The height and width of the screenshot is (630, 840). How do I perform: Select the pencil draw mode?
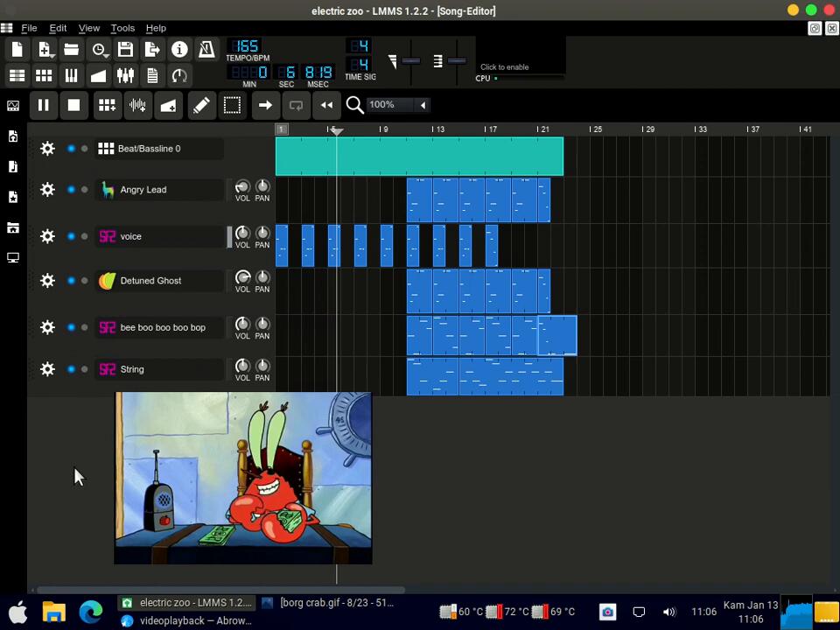point(200,105)
